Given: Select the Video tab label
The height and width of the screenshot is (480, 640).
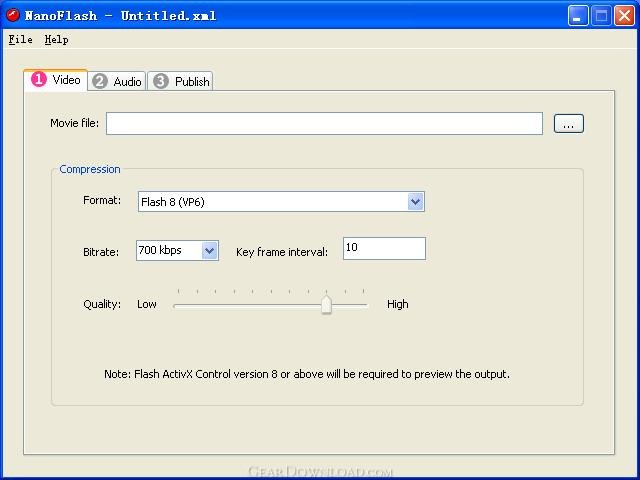Looking at the screenshot, I should 66,79.
